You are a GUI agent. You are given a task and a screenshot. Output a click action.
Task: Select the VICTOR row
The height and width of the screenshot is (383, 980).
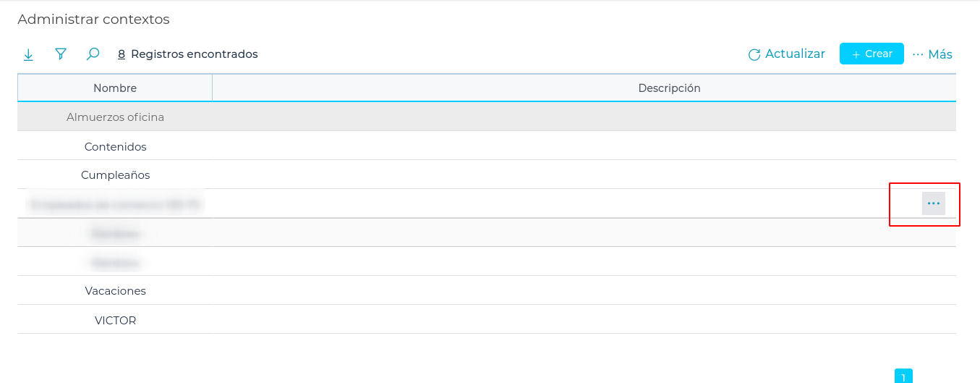click(115, 320)
